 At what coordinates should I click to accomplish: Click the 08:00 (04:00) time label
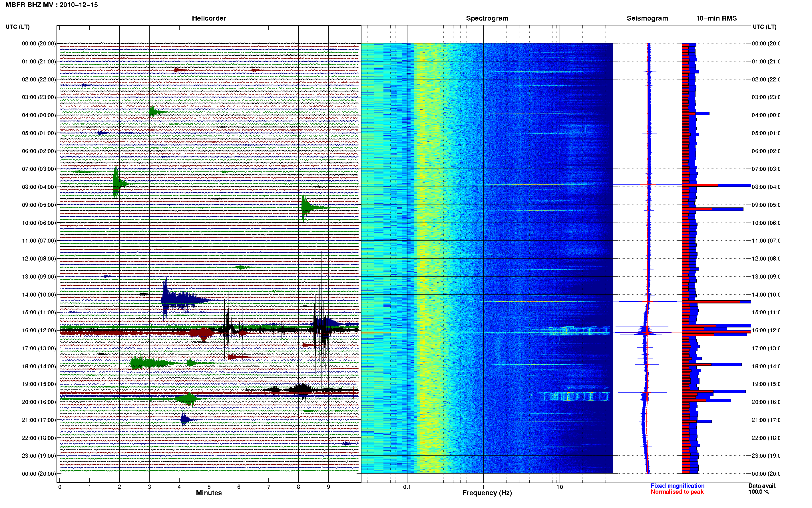39,187
